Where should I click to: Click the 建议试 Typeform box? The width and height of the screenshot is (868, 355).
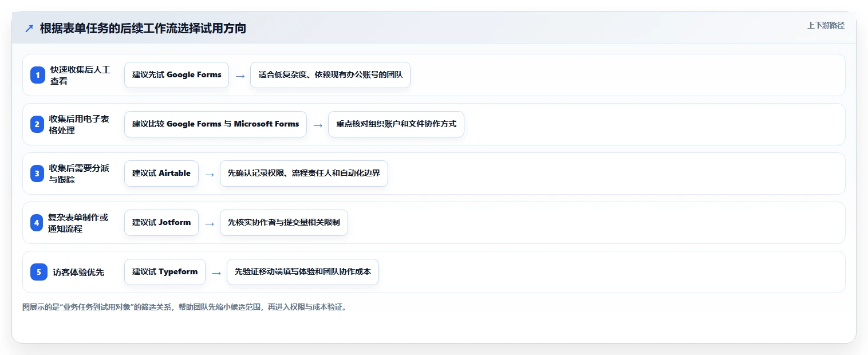point(165,272)
